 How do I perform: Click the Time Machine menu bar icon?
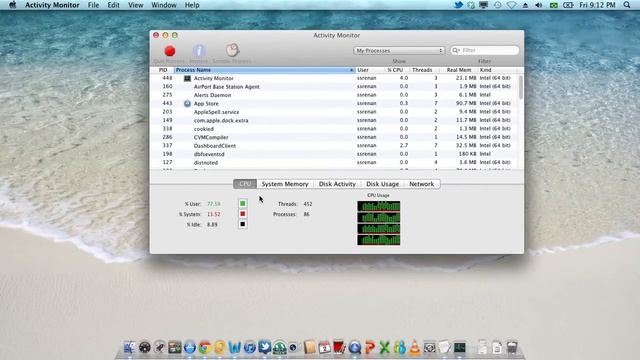pos(498,5)
